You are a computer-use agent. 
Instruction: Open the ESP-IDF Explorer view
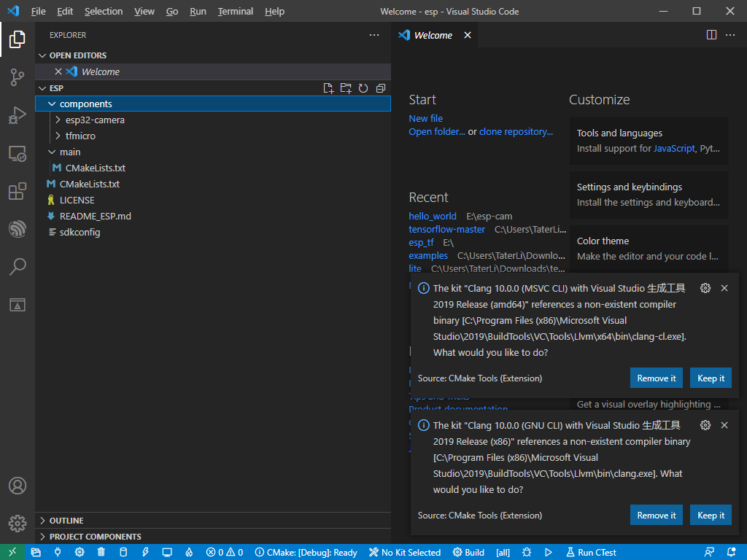pos(18,229)
